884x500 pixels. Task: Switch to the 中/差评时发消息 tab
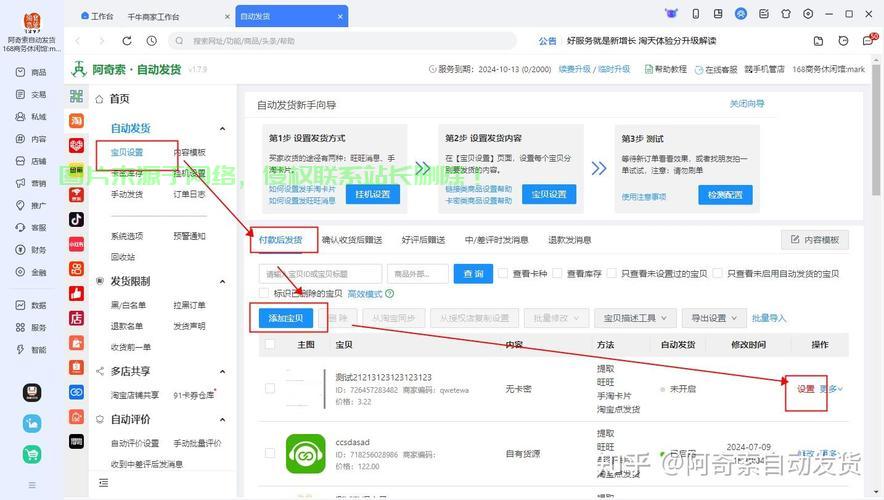coord(496,240)
